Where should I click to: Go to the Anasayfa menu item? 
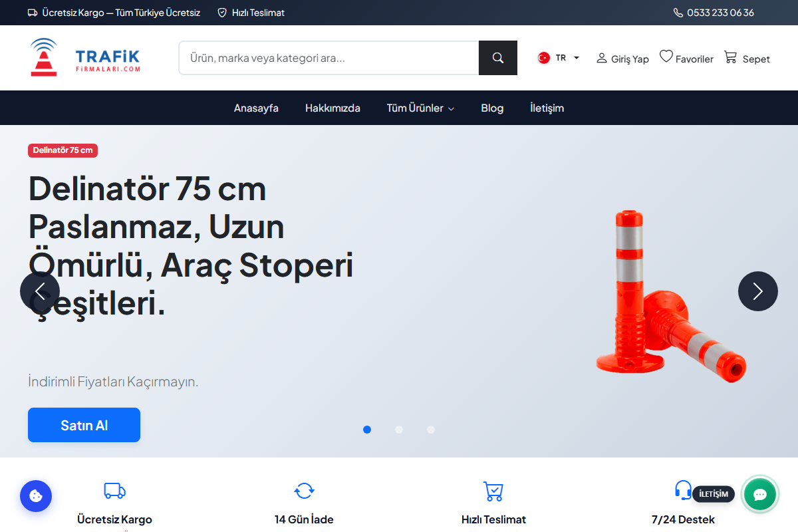tap(256, 108)
